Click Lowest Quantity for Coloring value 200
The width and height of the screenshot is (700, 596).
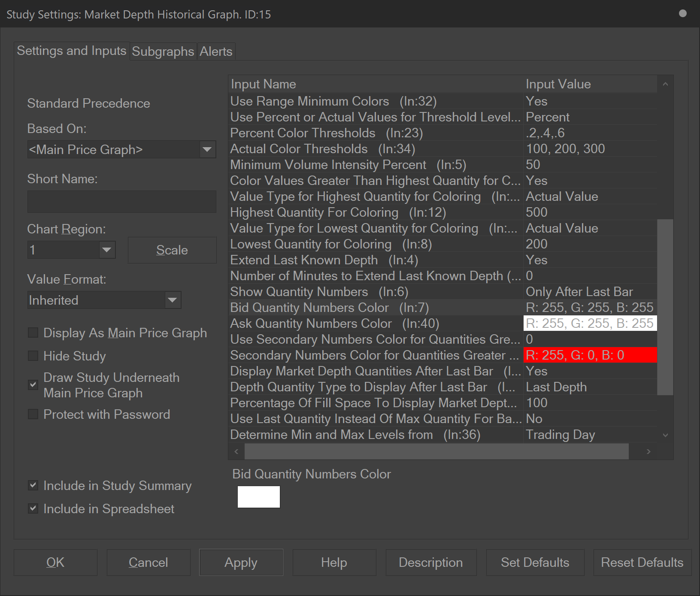click(590, 244)
